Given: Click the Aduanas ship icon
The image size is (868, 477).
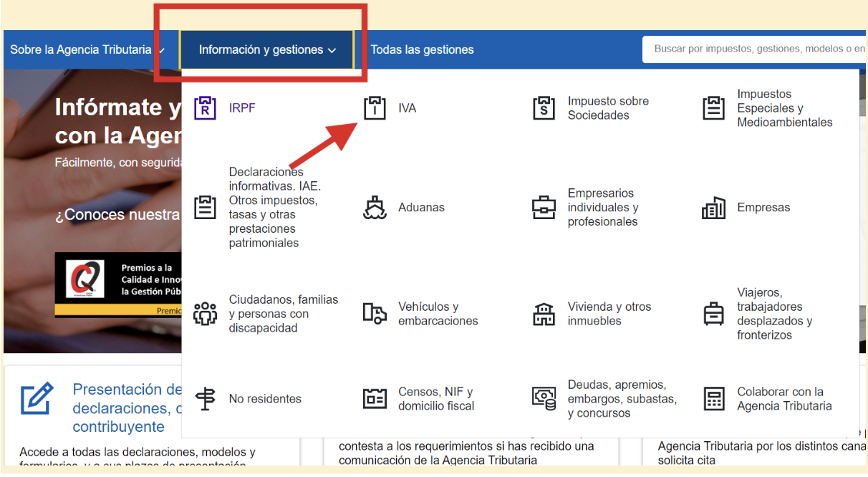Looking at the screenshot, I should click(375, 207).
